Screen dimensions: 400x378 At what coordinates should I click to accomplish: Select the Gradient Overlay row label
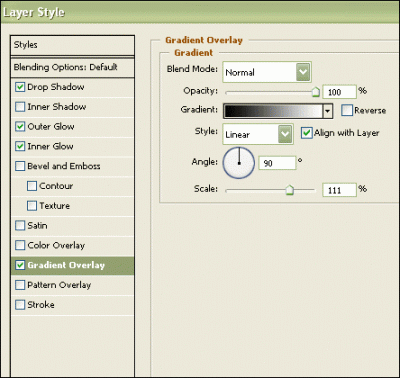(x=66, y=265)
